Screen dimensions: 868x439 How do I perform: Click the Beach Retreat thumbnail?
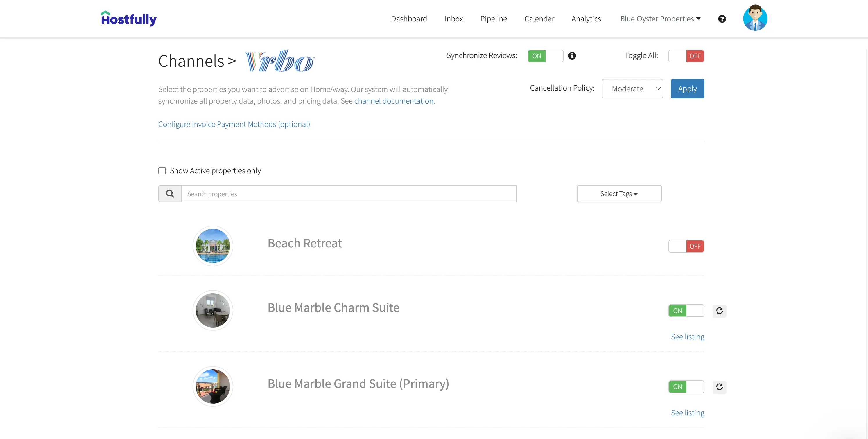213,246
